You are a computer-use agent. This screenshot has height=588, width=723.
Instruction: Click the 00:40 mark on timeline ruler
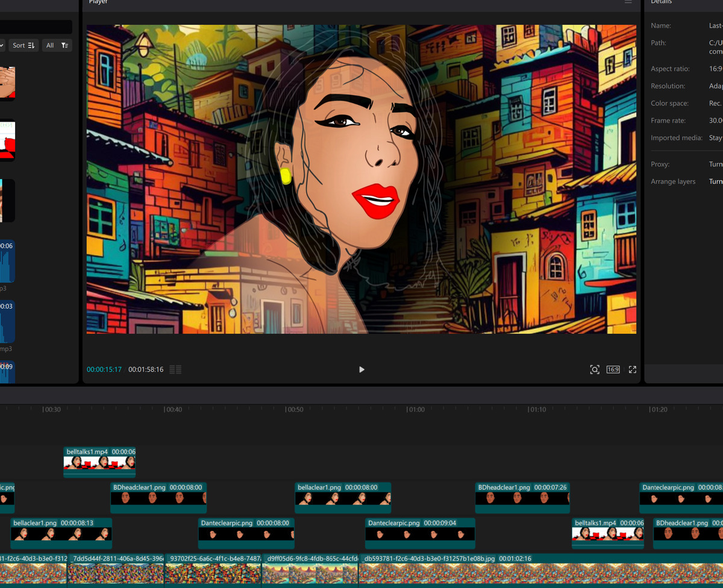pyautogui.click(x=172, y=410)
